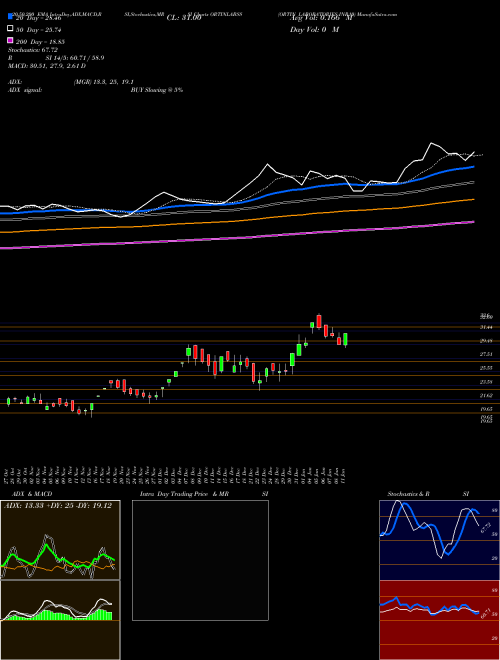Click the blue Stochastics oscillator chart
The height and width of the screenshot is (660, 500).
coord(439,540)
